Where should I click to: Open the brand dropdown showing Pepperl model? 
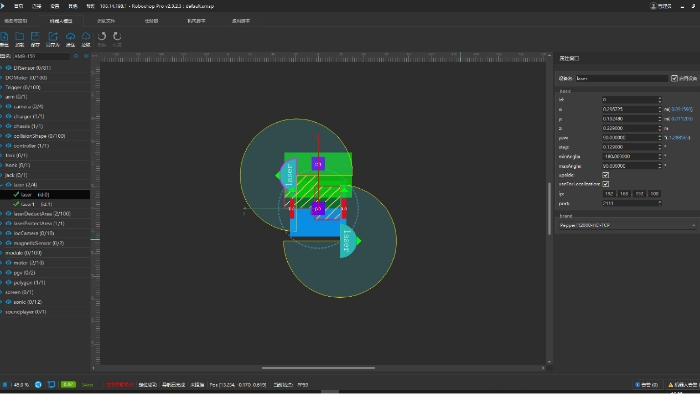point(627,225)
